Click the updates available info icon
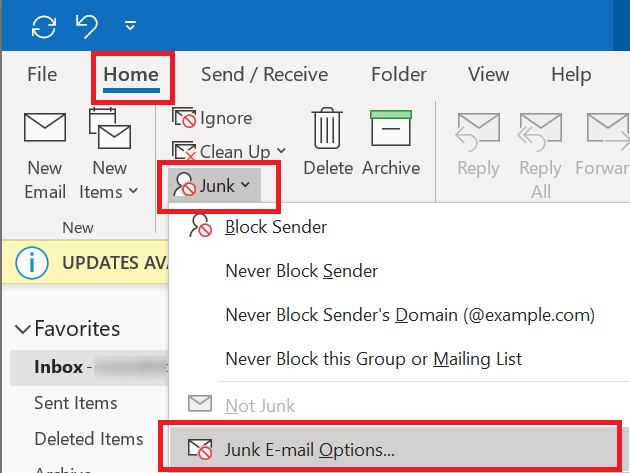The image size is (630, 473). 32,263
